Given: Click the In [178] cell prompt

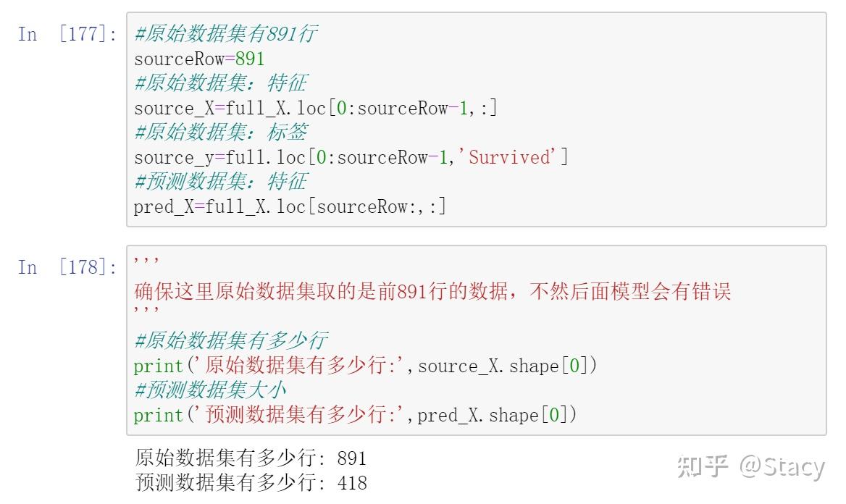Looking at the screenshot, I should pos(67,267).
